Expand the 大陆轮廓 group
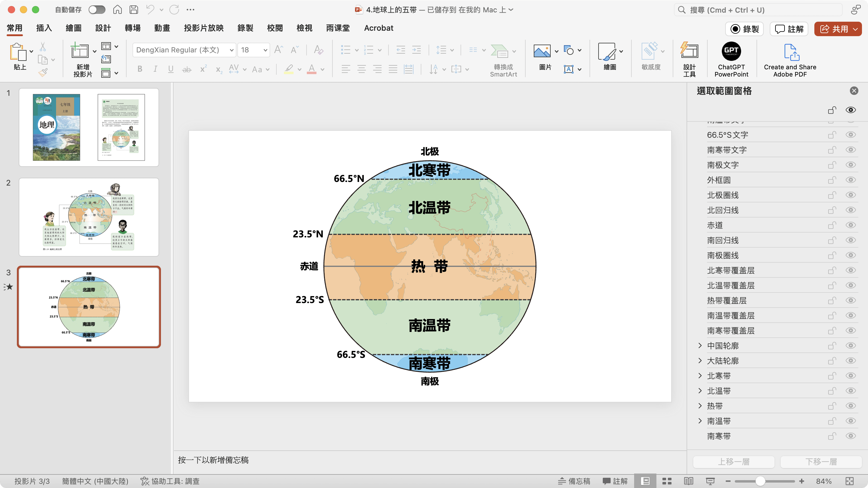The width and height of the screenshot is (868, 488). point(700,361)
